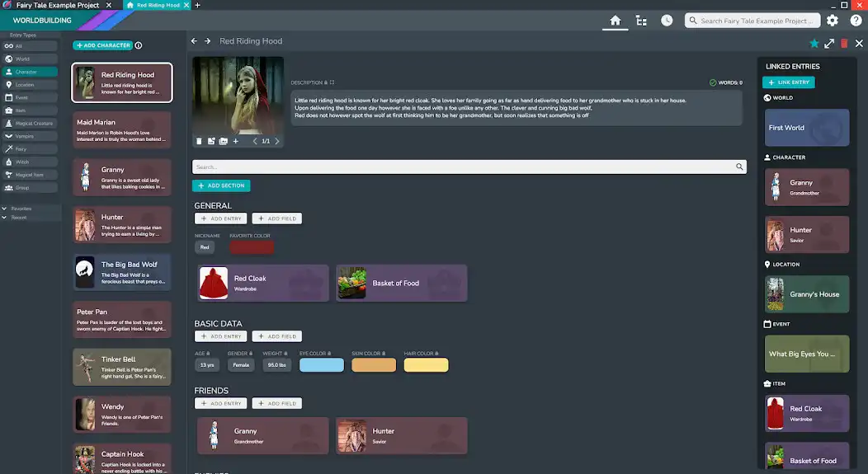Close the Red Riding Hood tab
Image resolution: width=868 pixels, height=474 pixels.
[186, 5]
